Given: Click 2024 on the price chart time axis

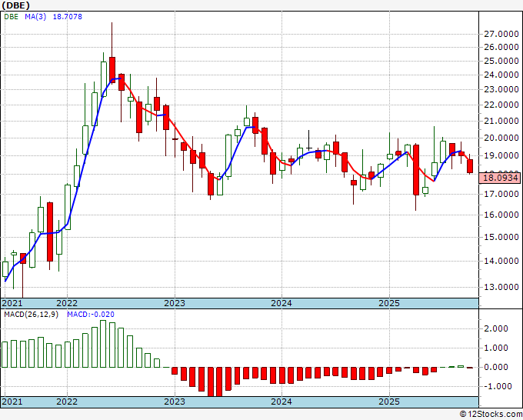Looking at the screenshot, I should point(281,303).
